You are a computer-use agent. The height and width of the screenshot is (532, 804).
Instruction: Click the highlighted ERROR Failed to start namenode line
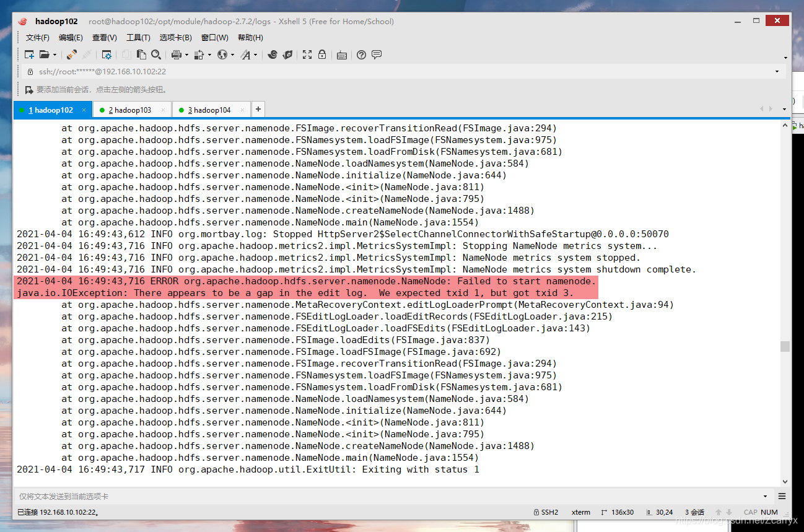coord(306,281)
